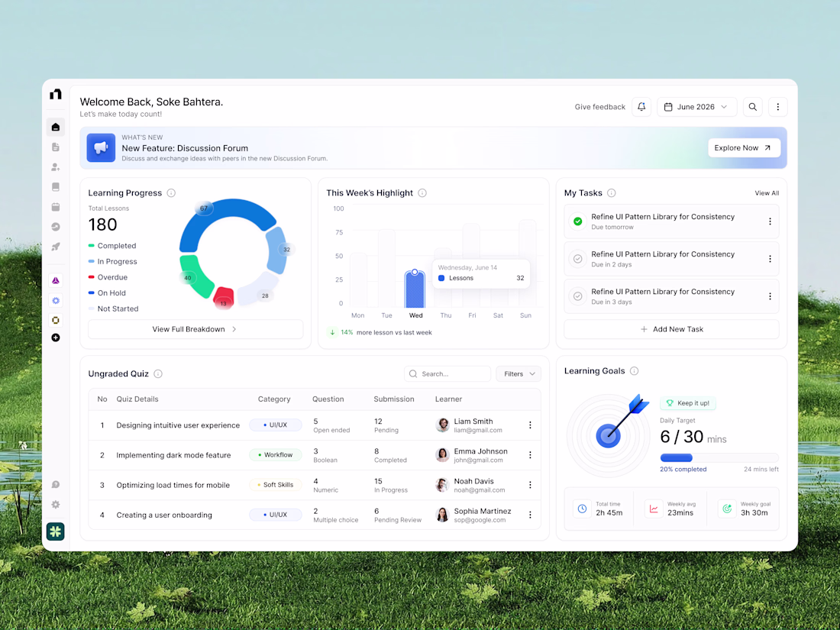This screenshot has height=630, width=840.
Task: Click the info icon beside Learning Goals
Action: tap(635, 370)
